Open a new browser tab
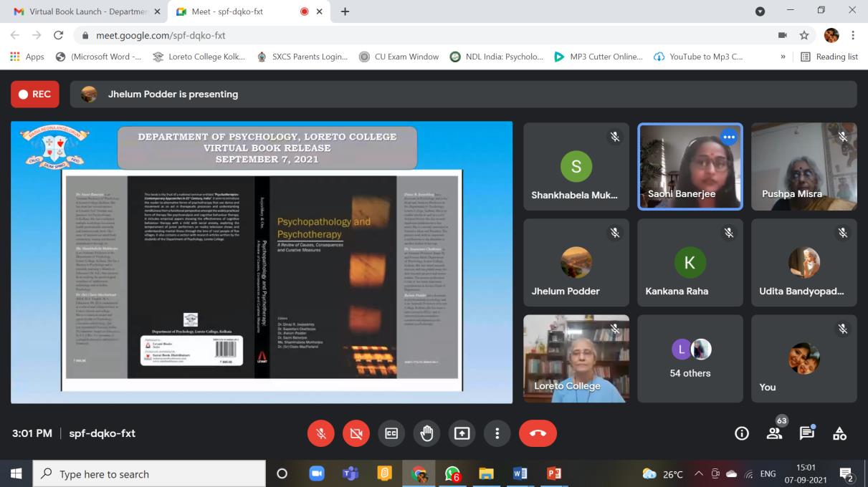Screen dimensions: 868x487 pos(345,11)
